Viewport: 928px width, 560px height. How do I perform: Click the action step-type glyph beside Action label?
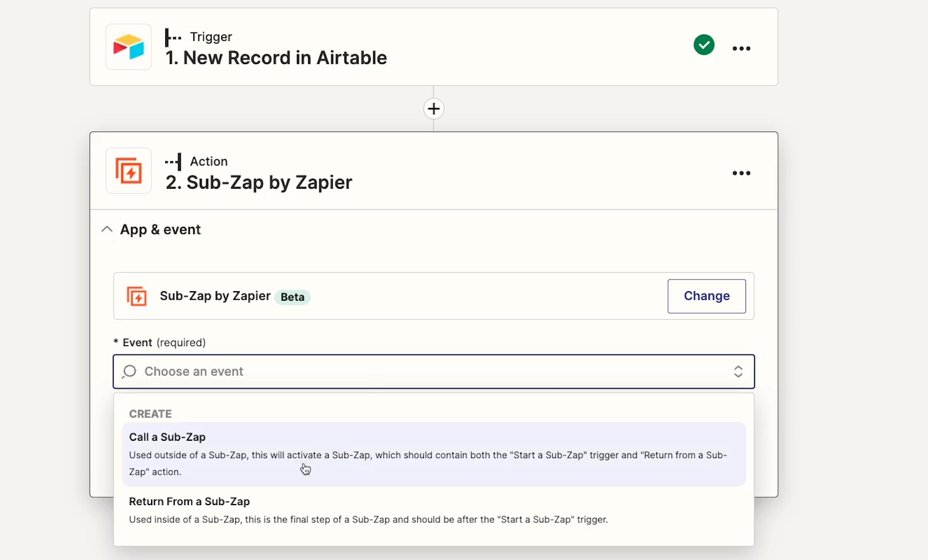point(173,162)
